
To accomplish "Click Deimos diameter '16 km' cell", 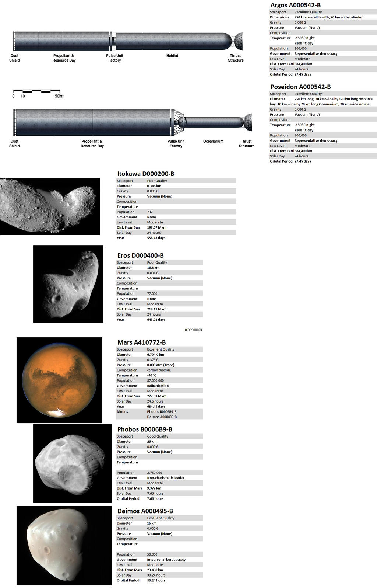I will [x=152, y=523].
